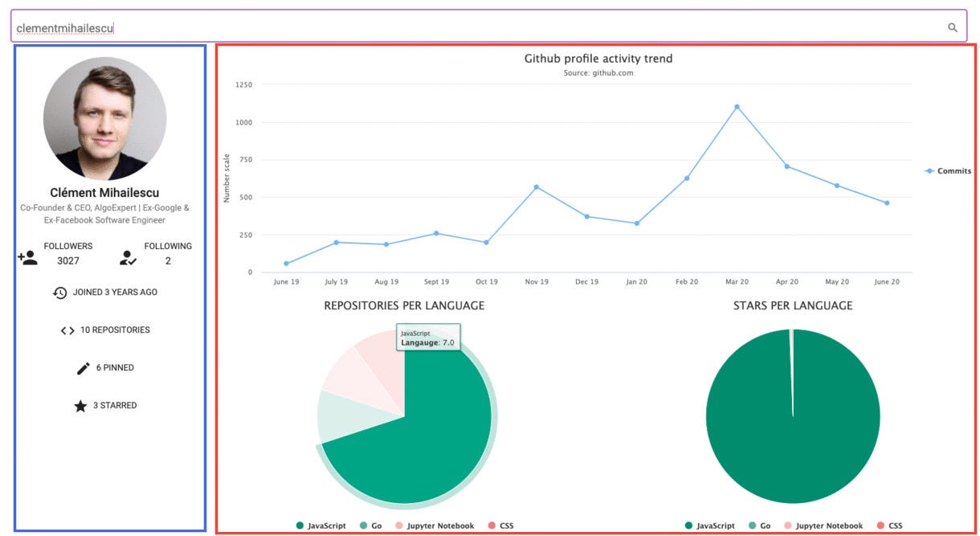Click the search magnifier icon
Viewport: 980px width, 536px height.
tap(953, 27)
